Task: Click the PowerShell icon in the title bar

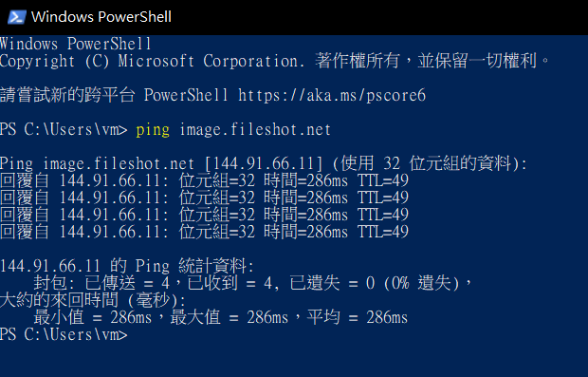Action: point(17,17)
